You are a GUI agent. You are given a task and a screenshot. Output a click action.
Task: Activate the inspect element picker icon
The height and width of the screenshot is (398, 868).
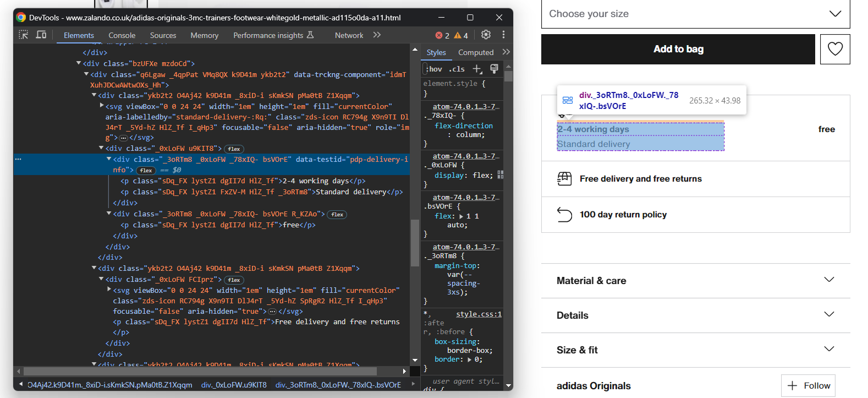23,35
